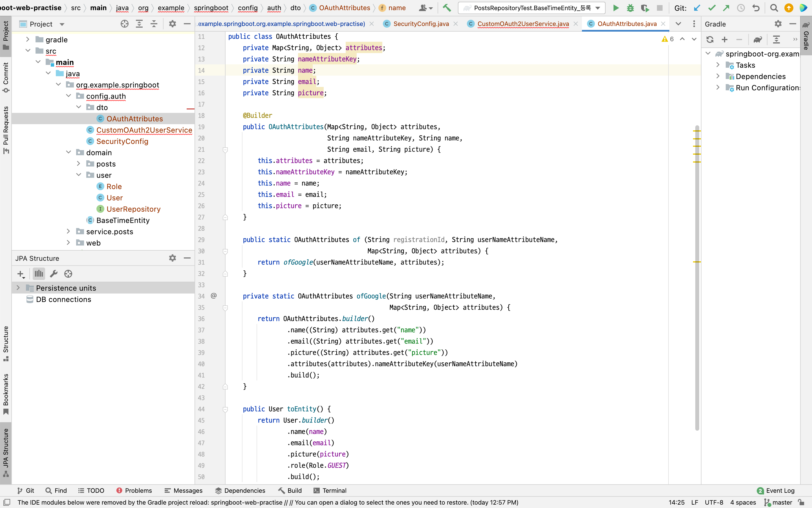Open the Event Log

(x=775, y=491)
